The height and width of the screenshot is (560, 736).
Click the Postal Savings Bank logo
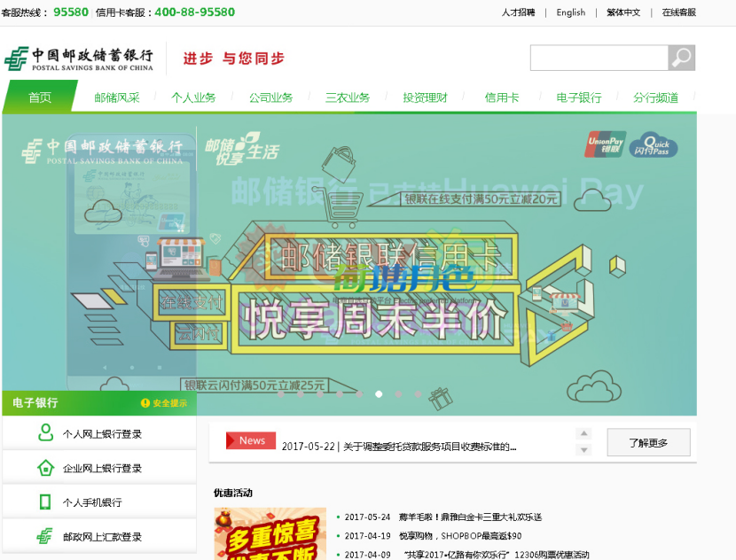pyautogui.click(x=79, y=58)
